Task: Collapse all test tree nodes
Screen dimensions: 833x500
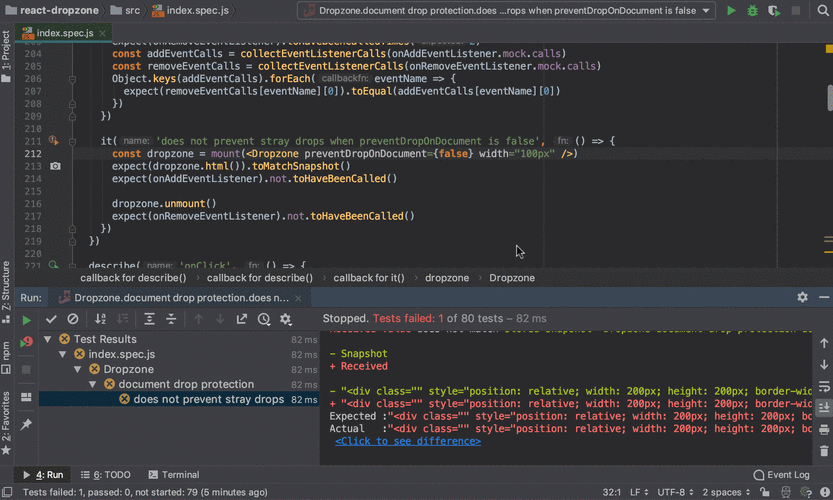Action: [171, 319]
